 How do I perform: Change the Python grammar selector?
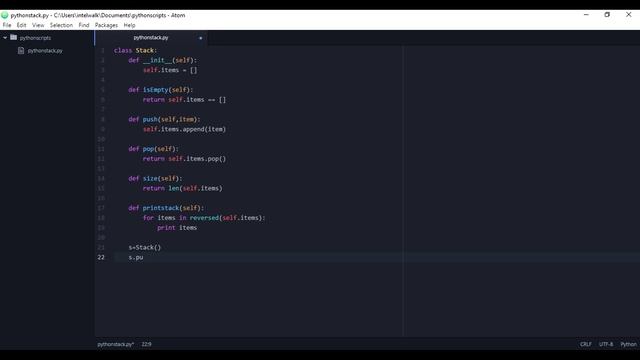[x=629, y=344]
